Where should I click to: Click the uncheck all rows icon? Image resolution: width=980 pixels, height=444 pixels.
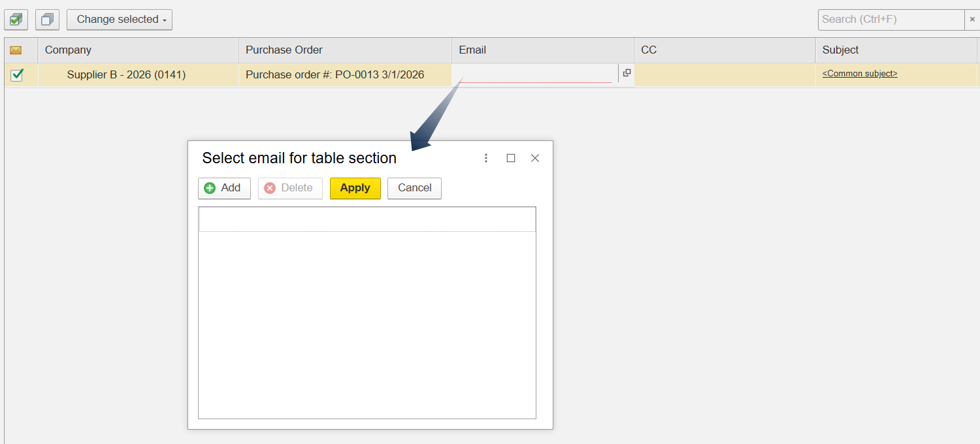click(x=47, y=20)
